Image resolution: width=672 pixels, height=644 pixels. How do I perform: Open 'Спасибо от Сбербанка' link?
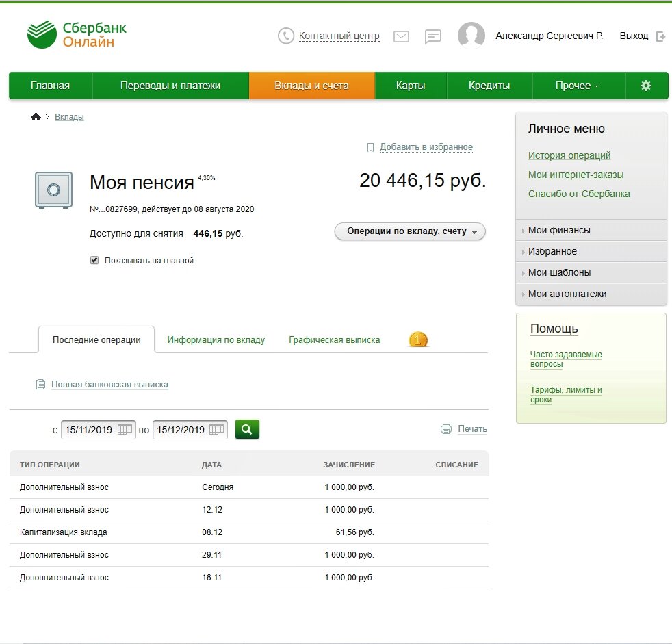coord(579,194)
